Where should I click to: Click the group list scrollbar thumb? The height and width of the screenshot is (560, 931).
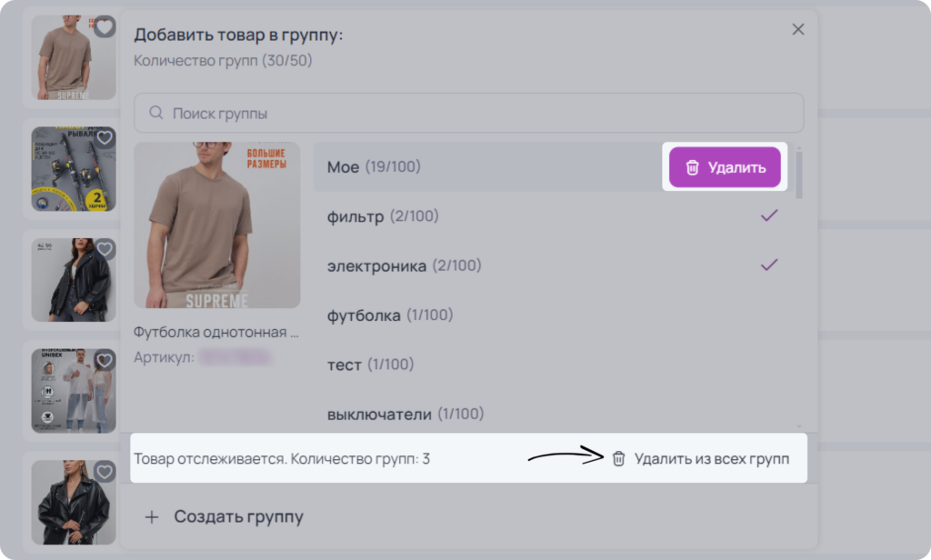click(x=799, y=175)
